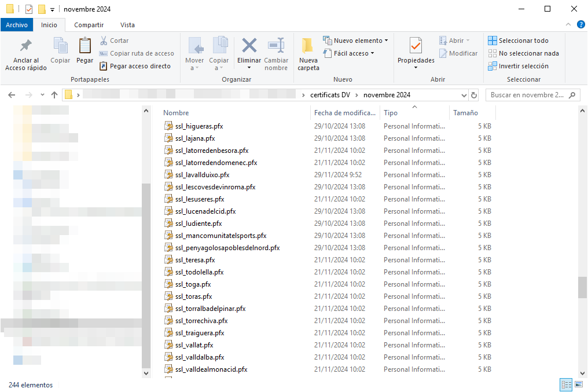Switch to large icons view in status bar
The height and width of the screenshot is (392, 588).
coord(579,384)
